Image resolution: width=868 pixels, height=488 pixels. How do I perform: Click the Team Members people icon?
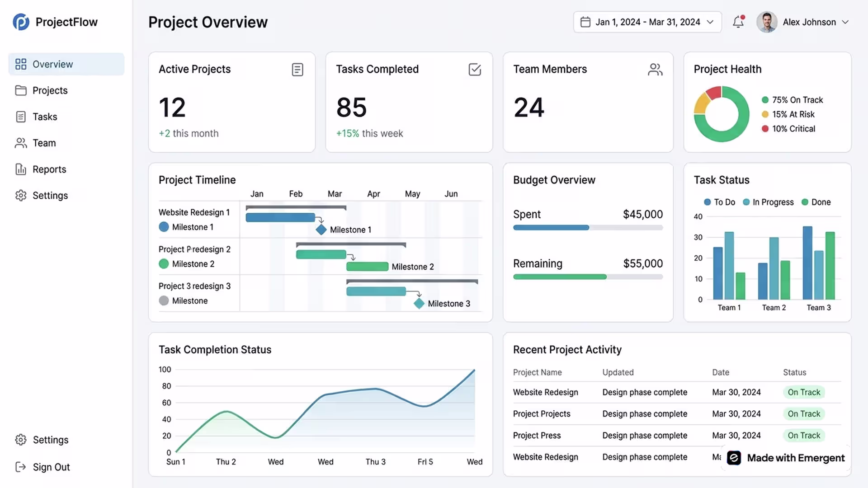(655, 70)
